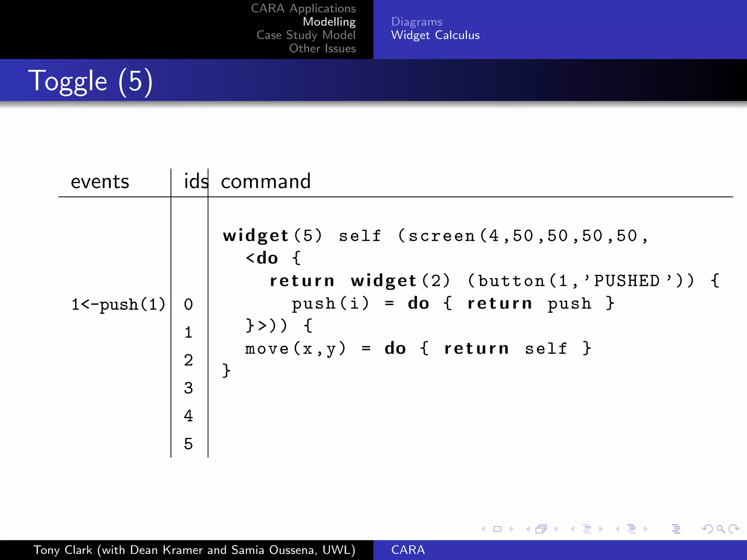This screenshot has width=747, height=560.
Task: Click the slide rectangle navigation icon
Action: point(498,529)
